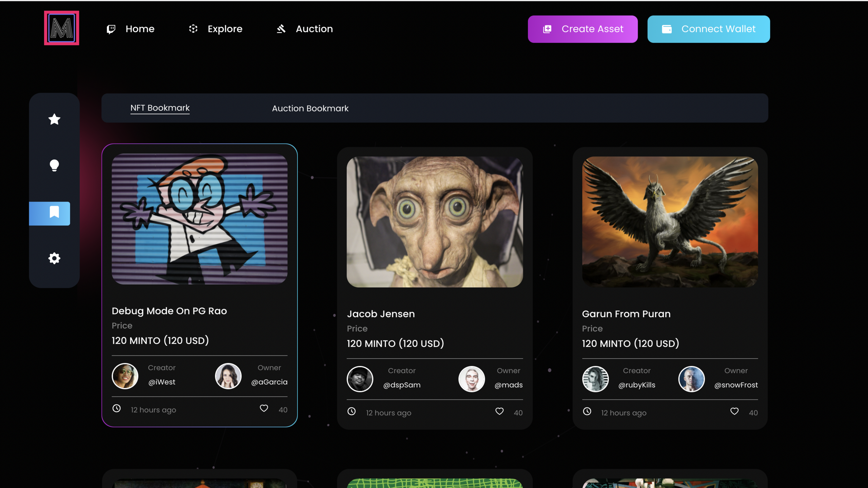This screenshot has width=868, height=488.
Task: Click the Create Asset button
Action: point(583,29)
